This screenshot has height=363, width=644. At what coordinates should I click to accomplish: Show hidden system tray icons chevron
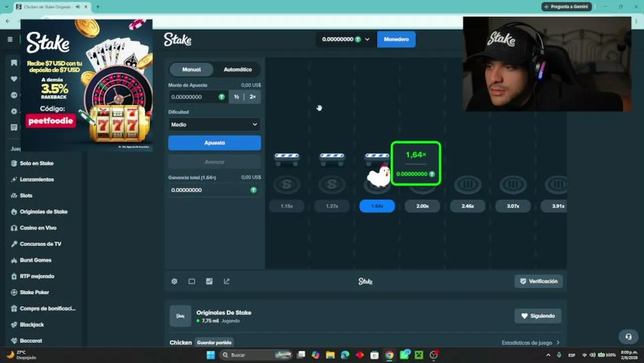[548, 355]
